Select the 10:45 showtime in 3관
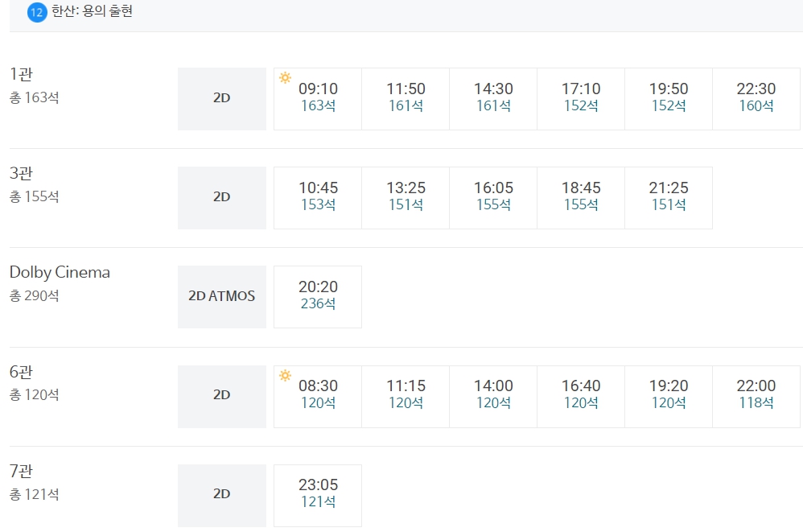This screenshot has width=803, height=532. tap(318, 198)
